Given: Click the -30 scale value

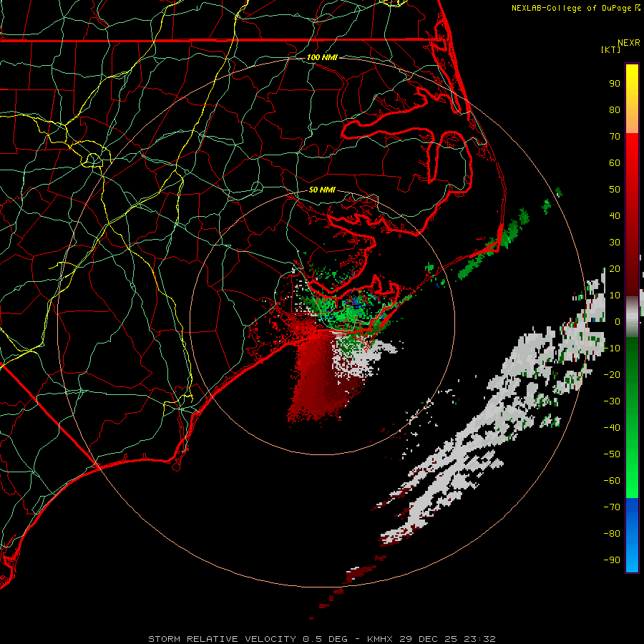Looking at the screenshot, I should pyautogui.click(x=612, y=401).
